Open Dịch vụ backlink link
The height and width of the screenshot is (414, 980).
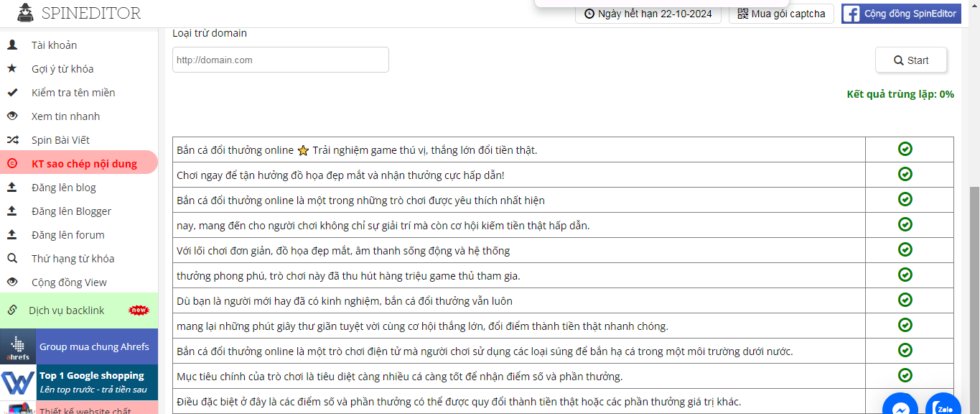coord(79,310)
